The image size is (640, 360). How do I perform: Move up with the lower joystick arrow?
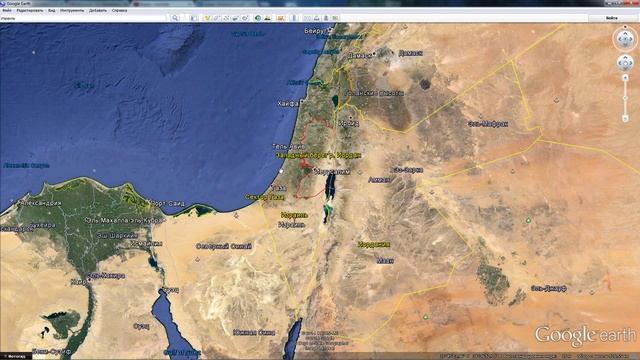[625, 58]
